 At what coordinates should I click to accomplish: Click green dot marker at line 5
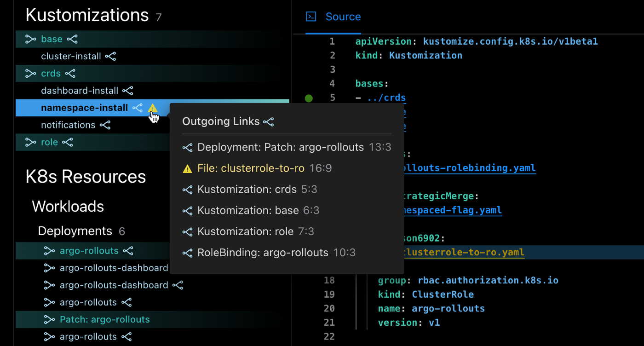309,98
